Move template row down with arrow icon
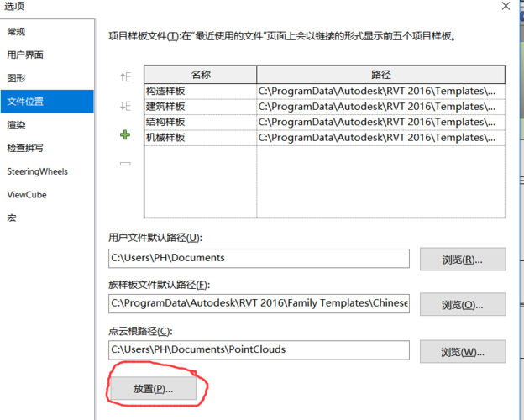This screenshot has width=524, height=420. [125, 106]
